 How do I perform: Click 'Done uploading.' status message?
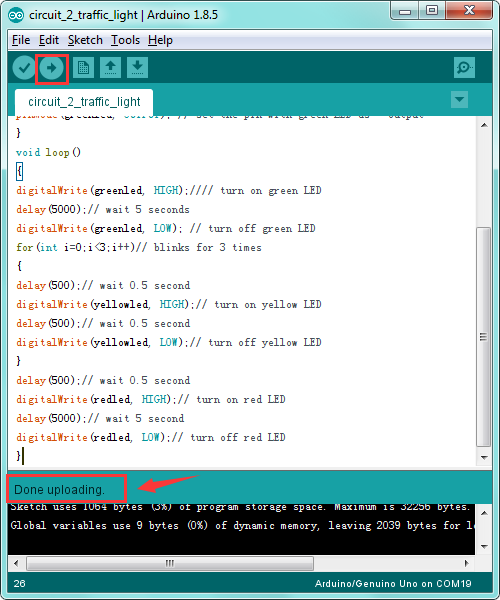(59, 489)
